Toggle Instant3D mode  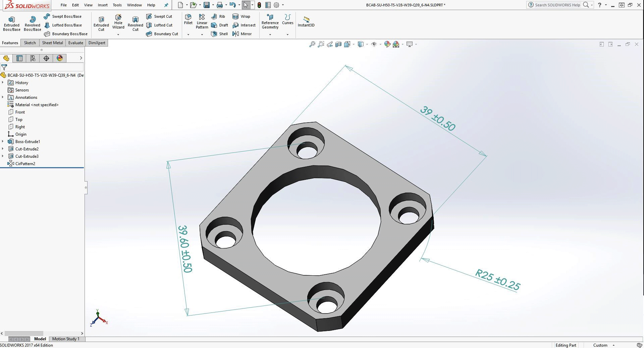click(x=306, y=21)
